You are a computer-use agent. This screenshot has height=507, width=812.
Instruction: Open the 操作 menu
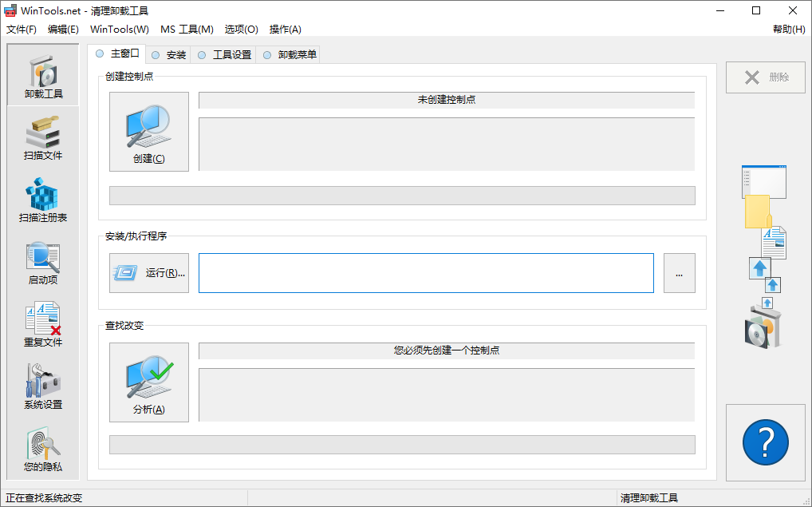(283, 29)
